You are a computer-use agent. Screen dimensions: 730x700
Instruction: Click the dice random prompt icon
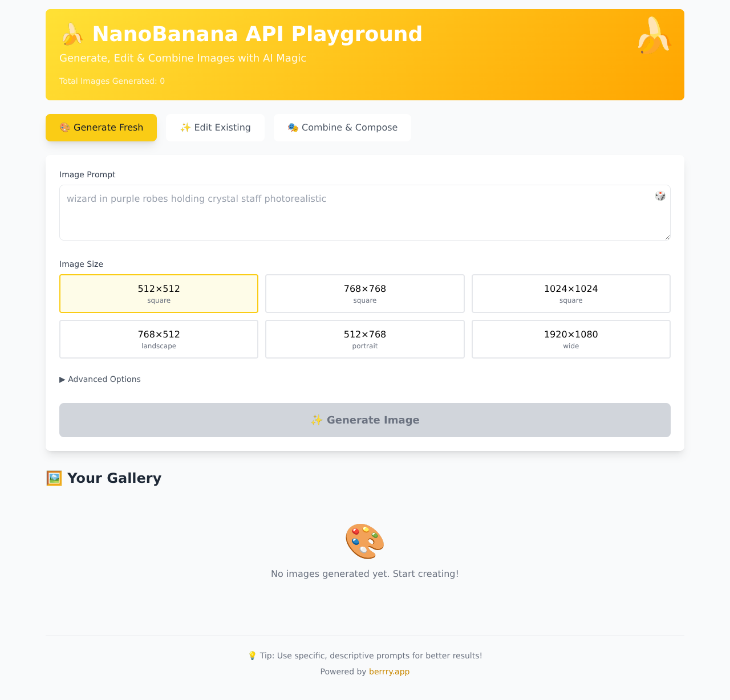coord(660,196)
